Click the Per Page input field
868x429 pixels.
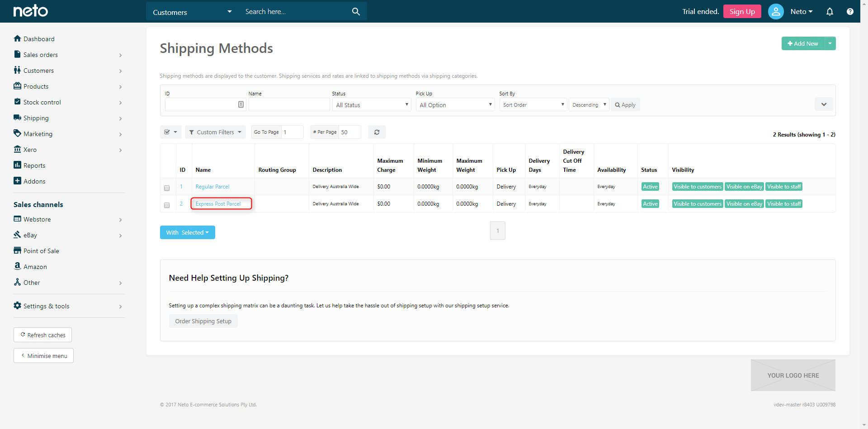pos(349,132)
